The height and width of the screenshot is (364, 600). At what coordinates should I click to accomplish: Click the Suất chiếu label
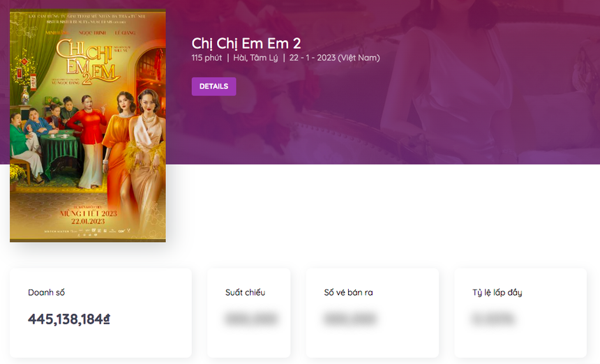coord(245,292)
